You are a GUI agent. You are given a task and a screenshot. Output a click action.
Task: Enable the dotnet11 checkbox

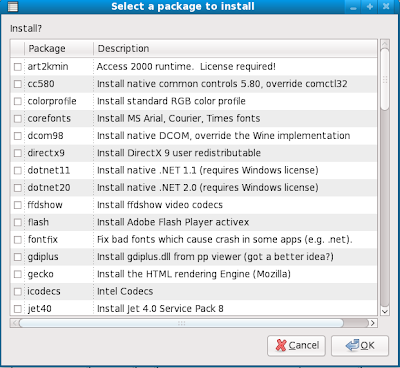18,171
